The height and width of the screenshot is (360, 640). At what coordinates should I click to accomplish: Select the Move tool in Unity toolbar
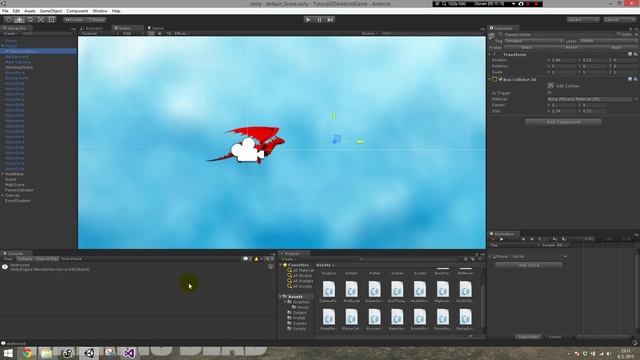[19, 20]
